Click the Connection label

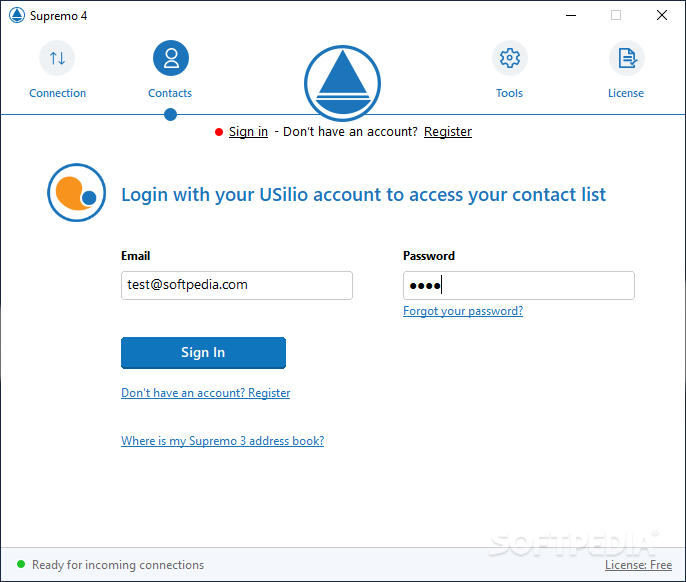pyautogui.click(x=57, y=93)
